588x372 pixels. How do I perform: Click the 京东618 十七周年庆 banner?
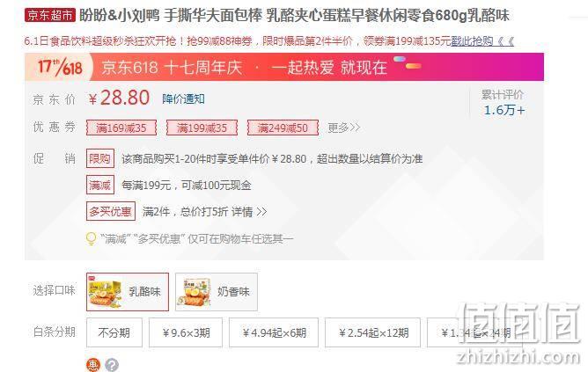pyautogui.click(x=284, y=67)
